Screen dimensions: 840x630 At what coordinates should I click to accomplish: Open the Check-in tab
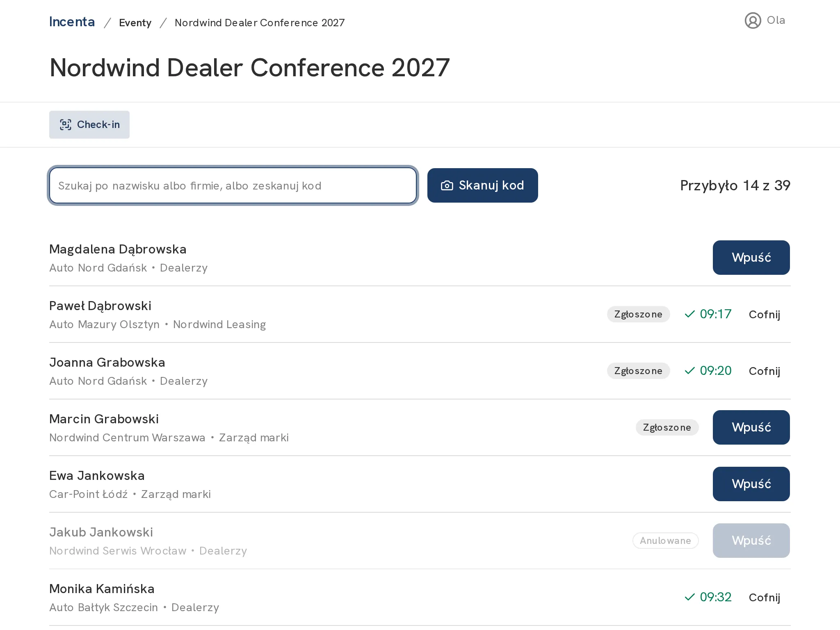pyautogui.click(x=89, y=125)
